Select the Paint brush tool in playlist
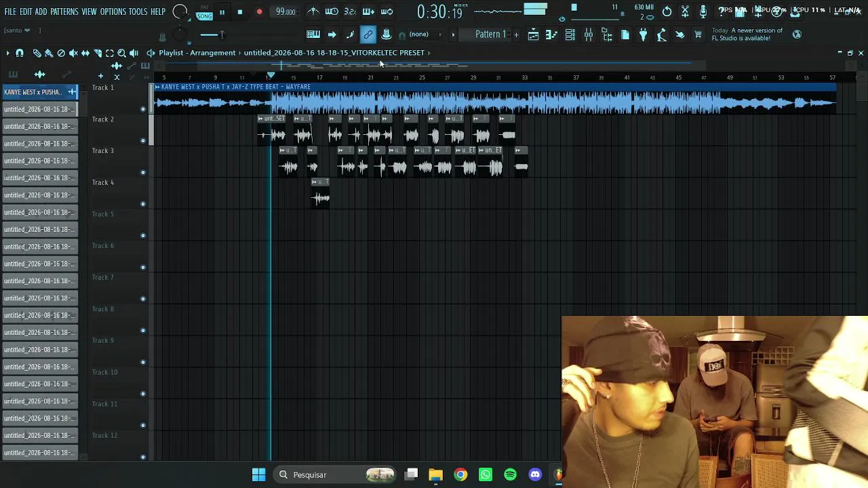The height and width of the screenshot is (488, 868). pos(49,53)
